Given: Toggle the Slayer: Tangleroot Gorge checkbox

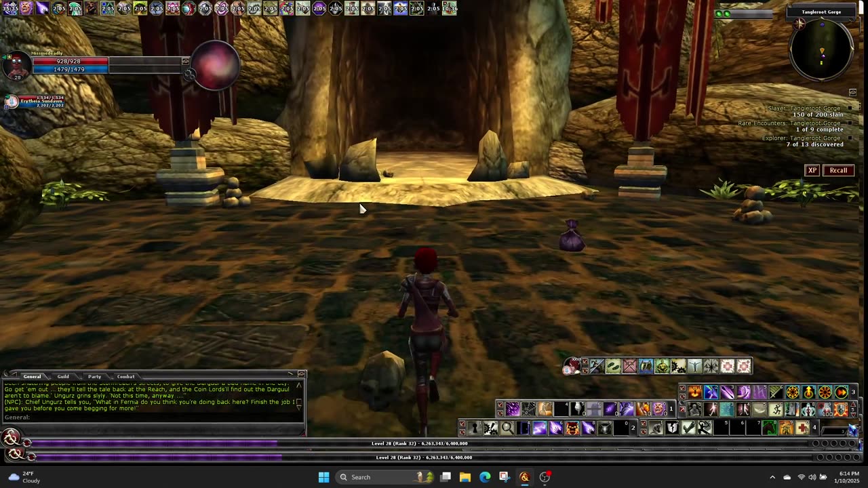Looking at the screenshot, I should coord(850,108).
